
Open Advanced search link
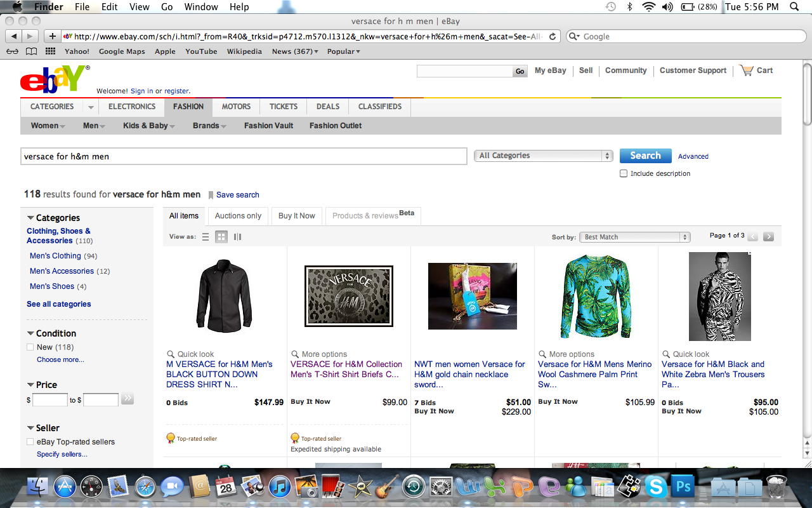click(x=693, y=156)
